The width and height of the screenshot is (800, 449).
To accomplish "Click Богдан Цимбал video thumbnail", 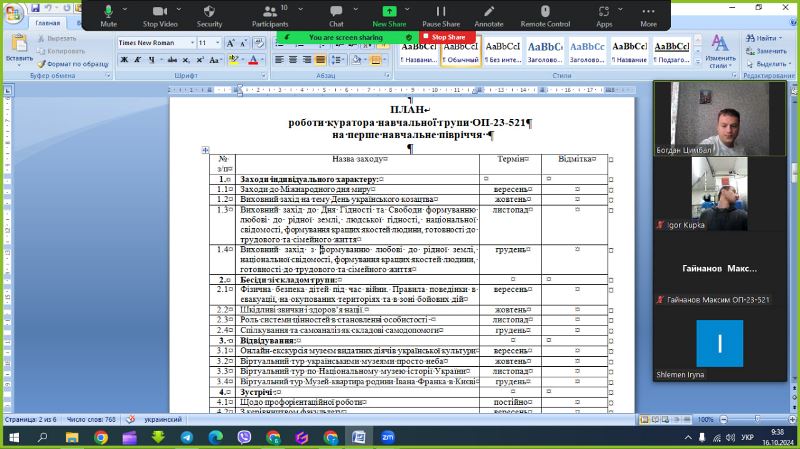I will (x=719, y=118).
